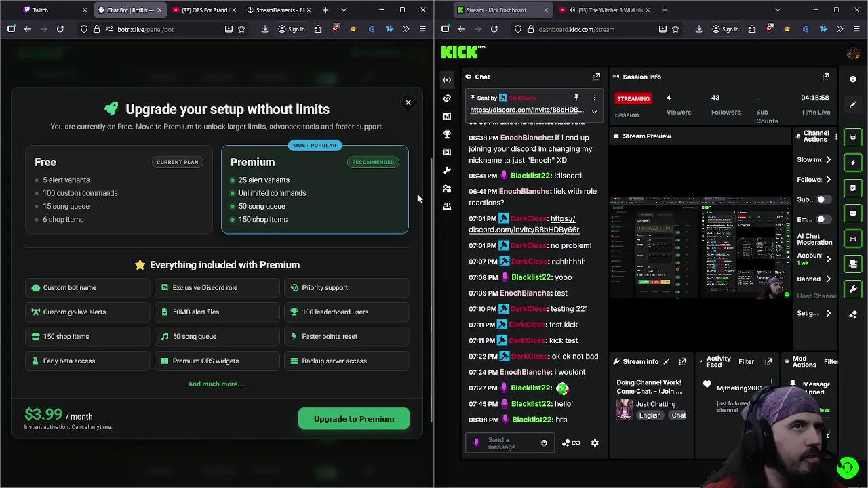Click the English language tag

point(650,415)
